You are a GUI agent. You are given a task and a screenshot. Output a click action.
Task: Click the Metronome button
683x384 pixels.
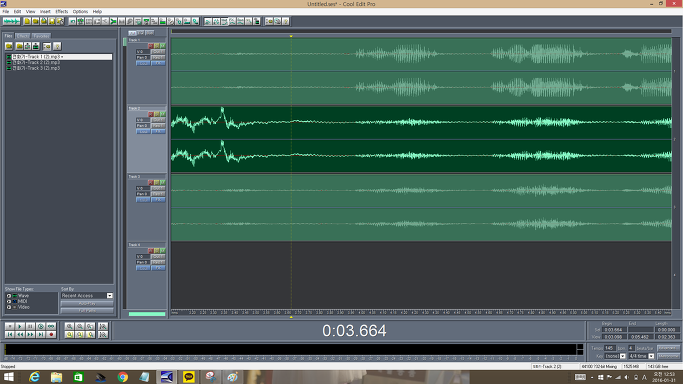tap(668, 356)
